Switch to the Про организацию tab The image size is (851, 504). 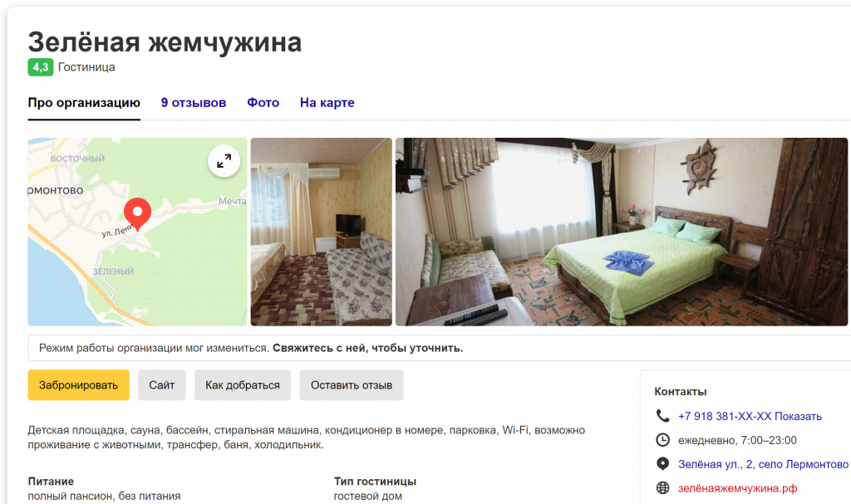pyautogui.click(x=84, y=102)
